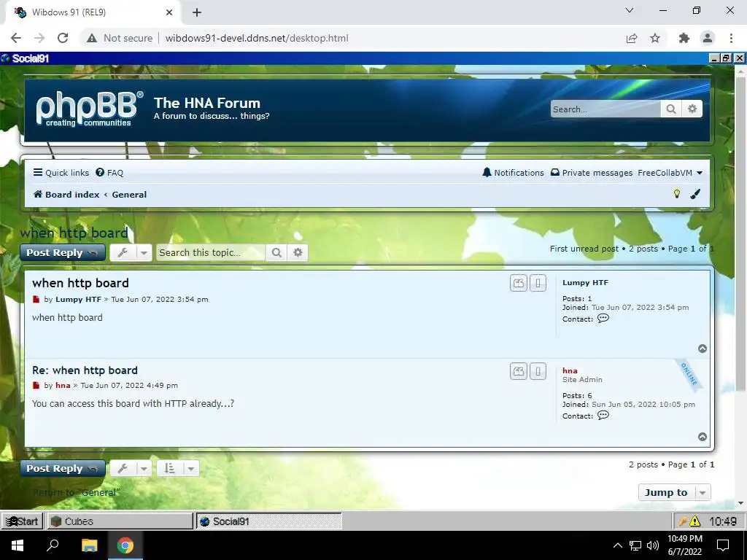Screen dimensions: 747x560
Task: Contact Lumpy HTF speech bubble icon
Action: 603,318
